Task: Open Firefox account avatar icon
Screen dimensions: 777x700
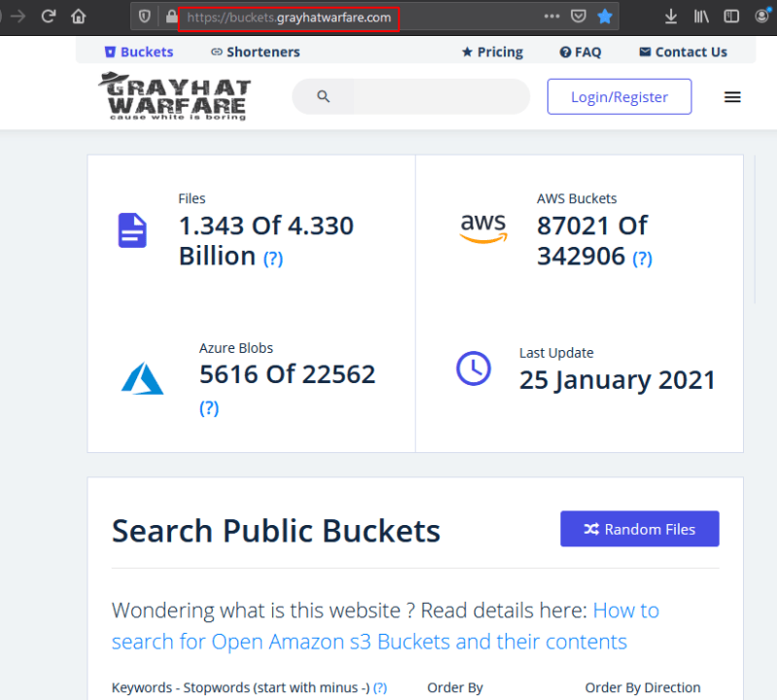Action: tap(762, 16)
